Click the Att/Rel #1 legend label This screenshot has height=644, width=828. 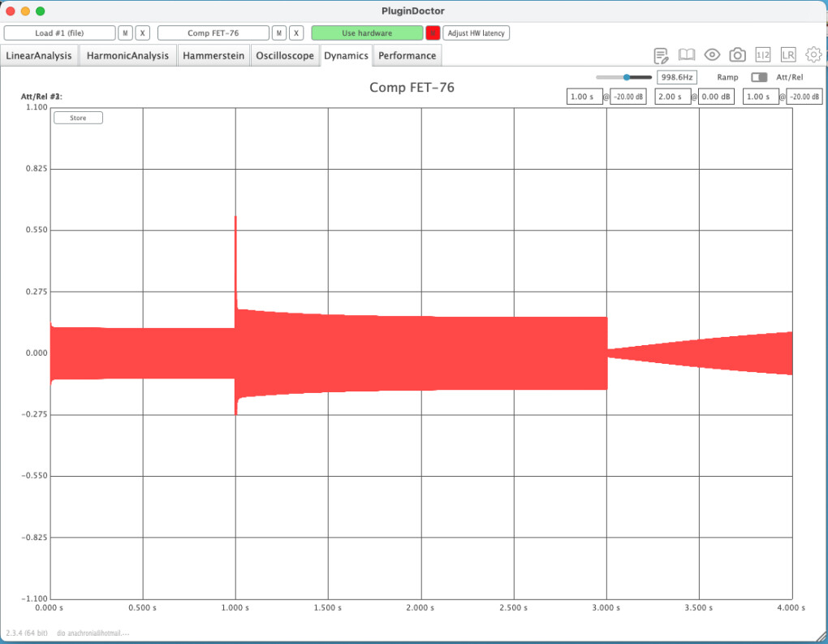(41, 97)
